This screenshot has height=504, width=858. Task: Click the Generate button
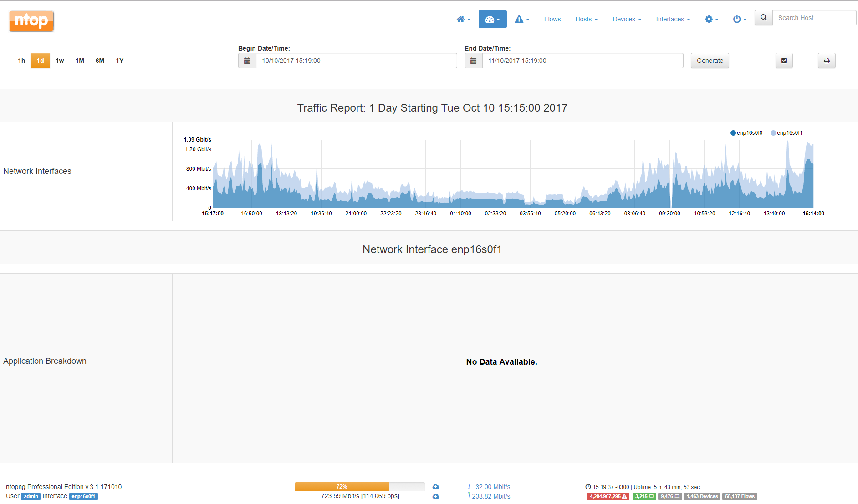709,60
